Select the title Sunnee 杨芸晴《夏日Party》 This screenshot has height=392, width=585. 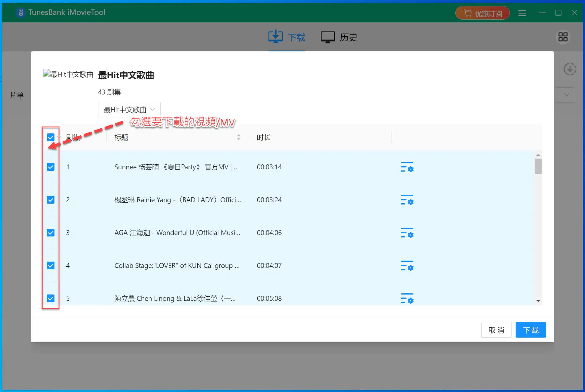point(177,167)
